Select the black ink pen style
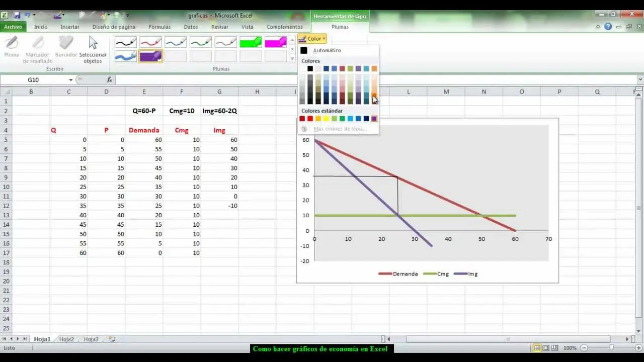This screenshot has width=644, height=362. (x=125, y=42)
